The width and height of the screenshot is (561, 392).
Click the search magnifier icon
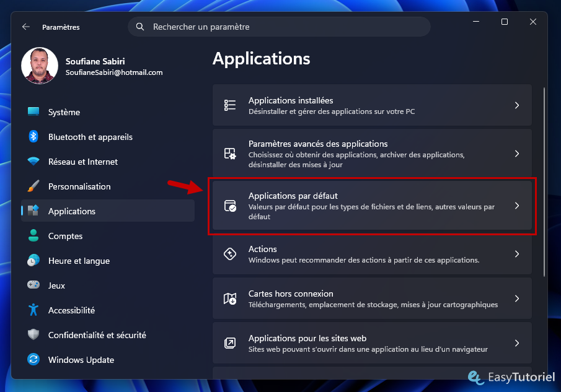pyautogui.click(x=140, y=27)
